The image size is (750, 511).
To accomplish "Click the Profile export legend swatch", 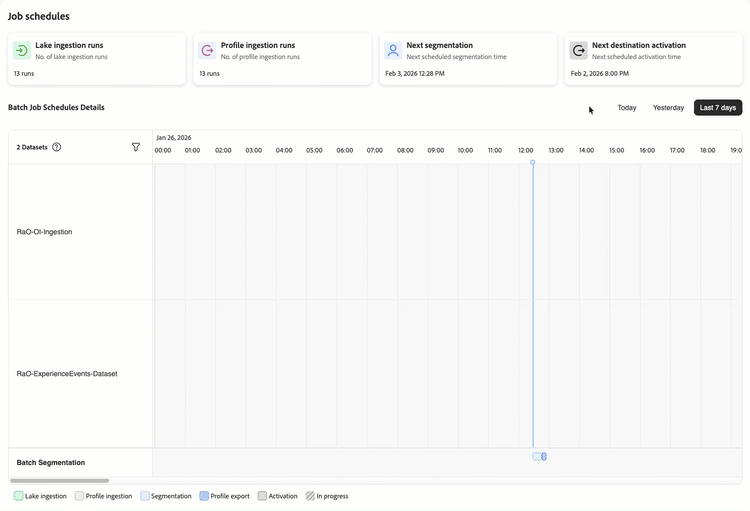I will [x=204, y=496].
